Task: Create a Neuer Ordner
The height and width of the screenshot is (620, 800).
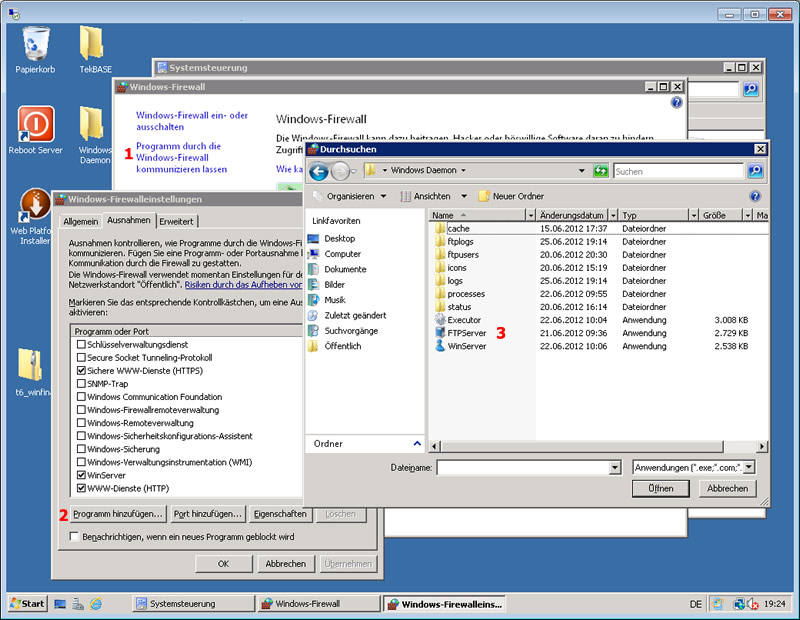Action: pos(511,196)
